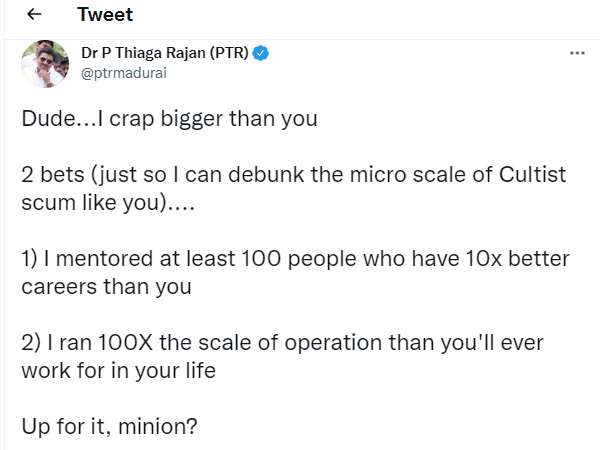Click the Tweet header title
Image resolution: width=600 pixels, height=450 pixels.
click(x=105, y=16)
